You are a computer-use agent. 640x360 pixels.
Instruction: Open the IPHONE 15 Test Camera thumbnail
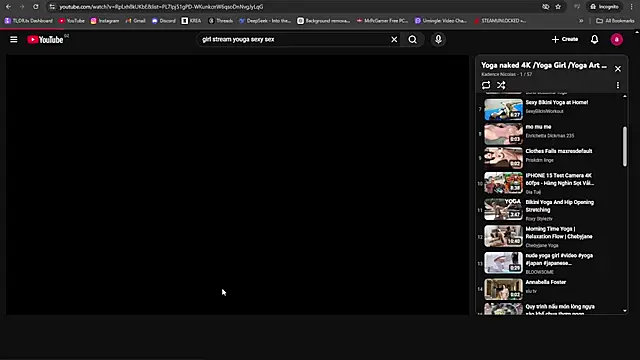[503, 183]
